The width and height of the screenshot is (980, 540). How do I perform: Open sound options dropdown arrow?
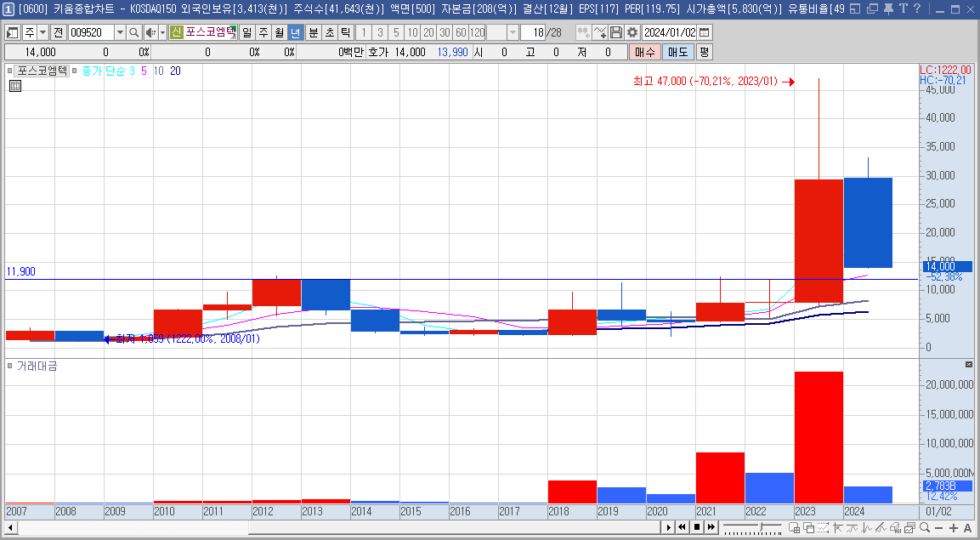(x=162, y=32)
